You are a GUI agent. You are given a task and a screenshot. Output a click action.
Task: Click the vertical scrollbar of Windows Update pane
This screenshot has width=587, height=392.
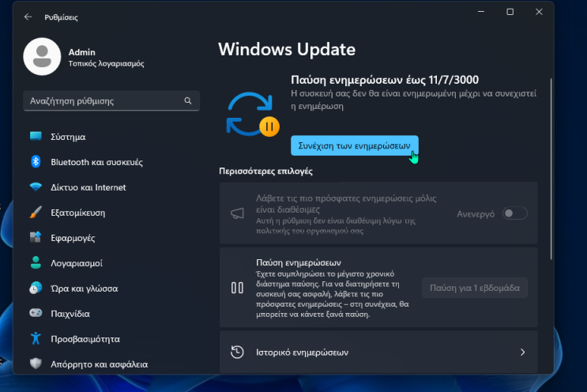click(x=551, y=168)
